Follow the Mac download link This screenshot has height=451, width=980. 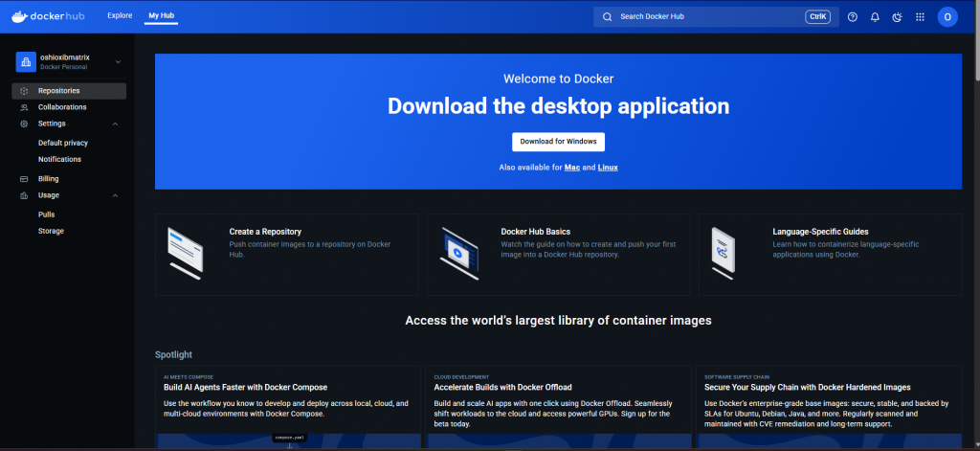[572, 168]
